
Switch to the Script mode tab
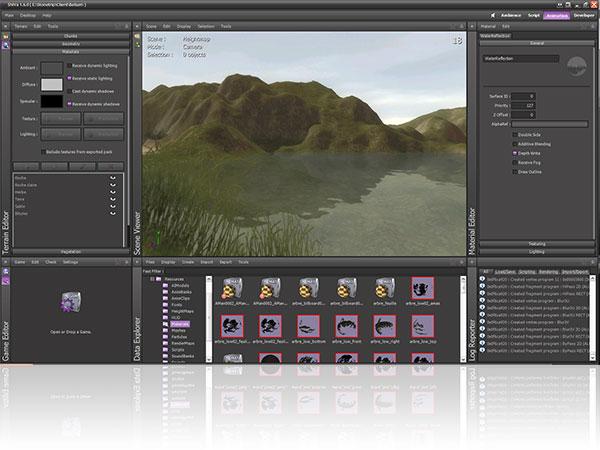[x=533, y=16]
